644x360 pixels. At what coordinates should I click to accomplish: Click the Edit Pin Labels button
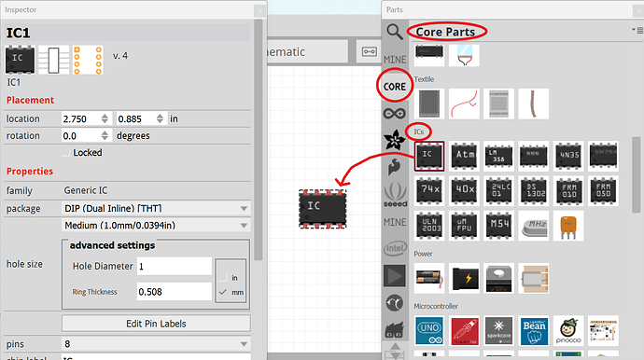[x=156, y=324]
